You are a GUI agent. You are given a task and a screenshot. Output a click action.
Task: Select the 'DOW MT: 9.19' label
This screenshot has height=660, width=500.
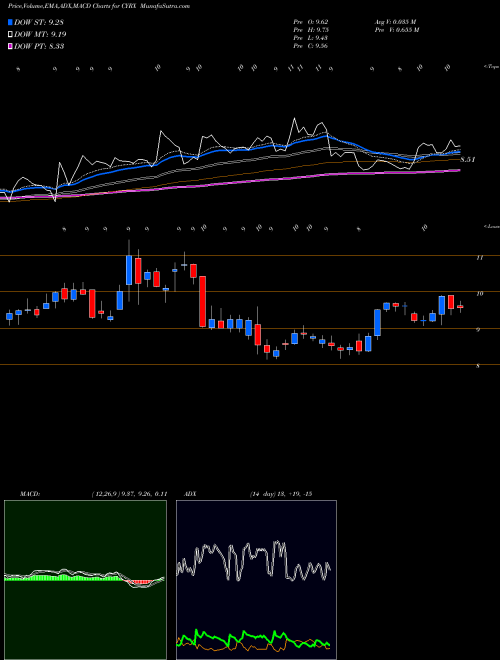(40, 35)
